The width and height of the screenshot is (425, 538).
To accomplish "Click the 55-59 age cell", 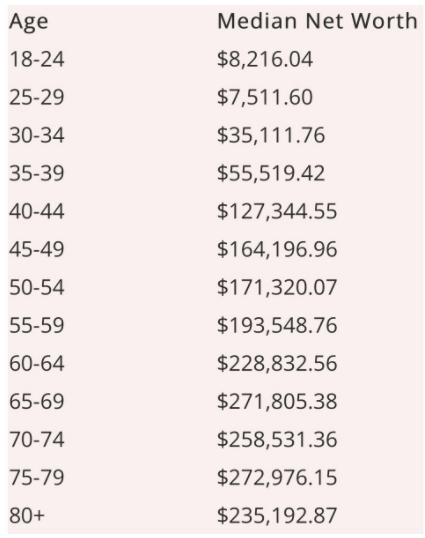I will coord(37,325).
